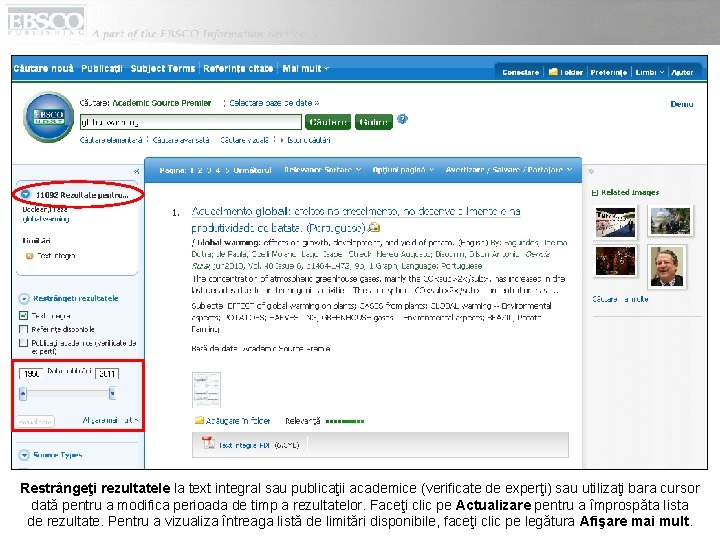Viewport: 720px width, 540px height.
Task: Click the right handle of the date slider
Action: pyautogui.click(x=112, y=394)
